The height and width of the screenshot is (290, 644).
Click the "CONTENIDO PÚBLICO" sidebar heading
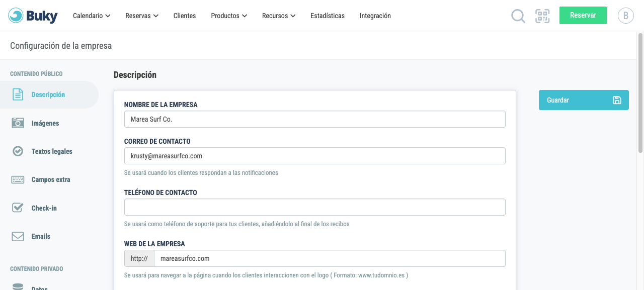[x=36, y=74]
